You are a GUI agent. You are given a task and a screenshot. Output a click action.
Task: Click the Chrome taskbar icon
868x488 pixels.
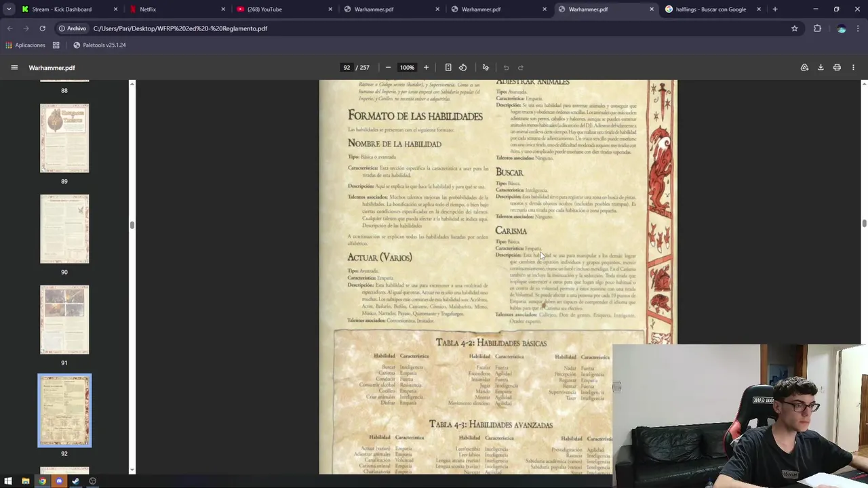(x=42, y=481)
